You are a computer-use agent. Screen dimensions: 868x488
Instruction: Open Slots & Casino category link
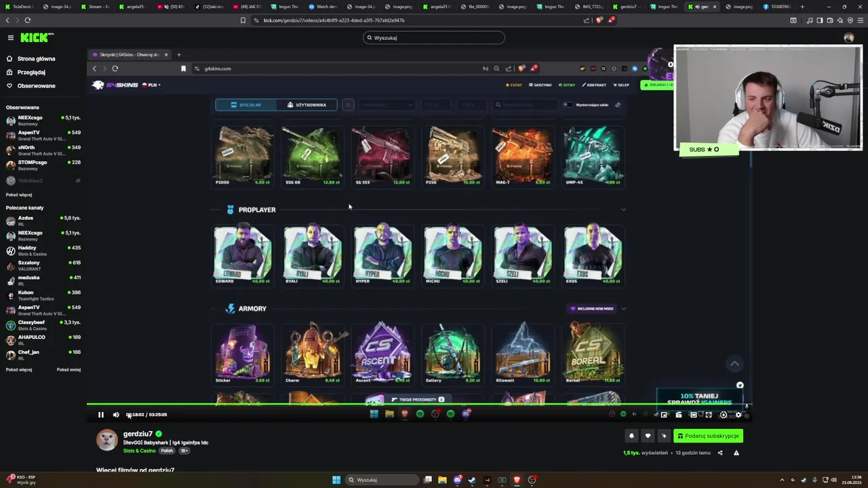(x=139, y=451)
